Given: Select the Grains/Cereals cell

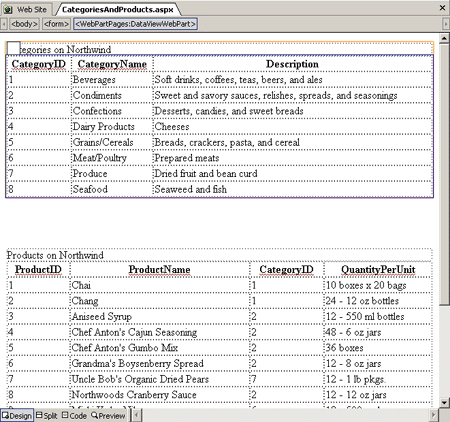Looking at the screenshot, I should tap(112, 142).
